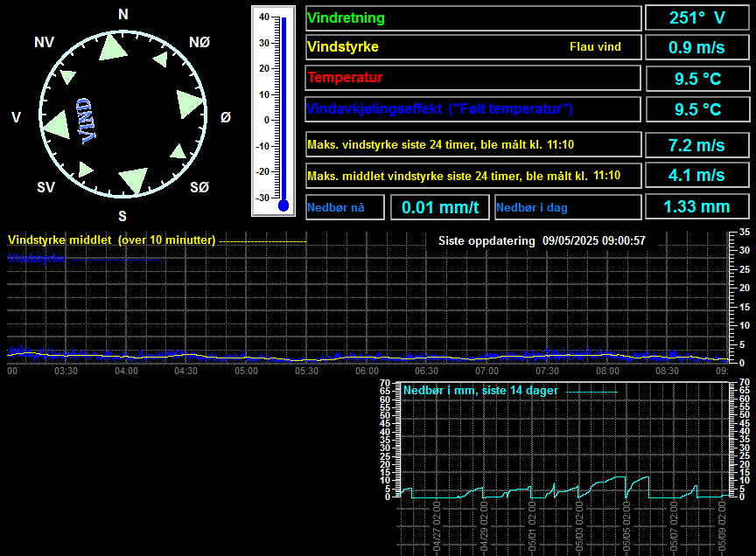Click the 15 mark on wind chart axis
756x556 pixels.
[745, 307]
